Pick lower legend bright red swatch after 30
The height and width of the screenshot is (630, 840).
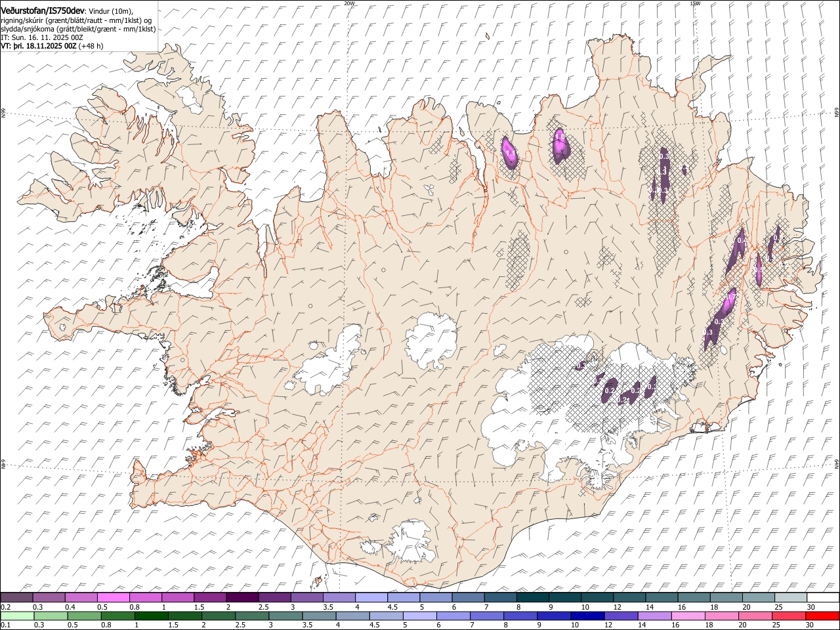(x=822, y=616)
